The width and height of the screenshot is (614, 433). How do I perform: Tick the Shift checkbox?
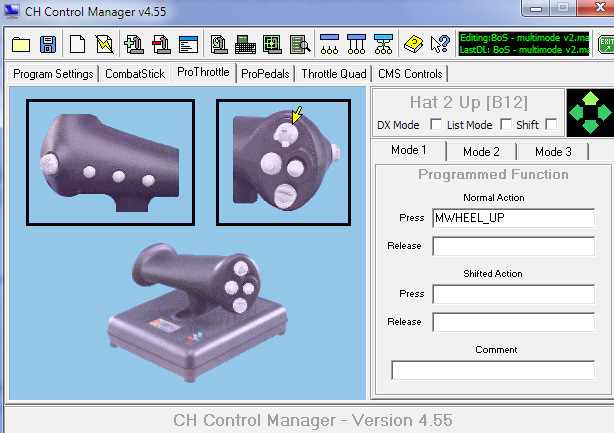pyautogui.click(x=551, y=124)
